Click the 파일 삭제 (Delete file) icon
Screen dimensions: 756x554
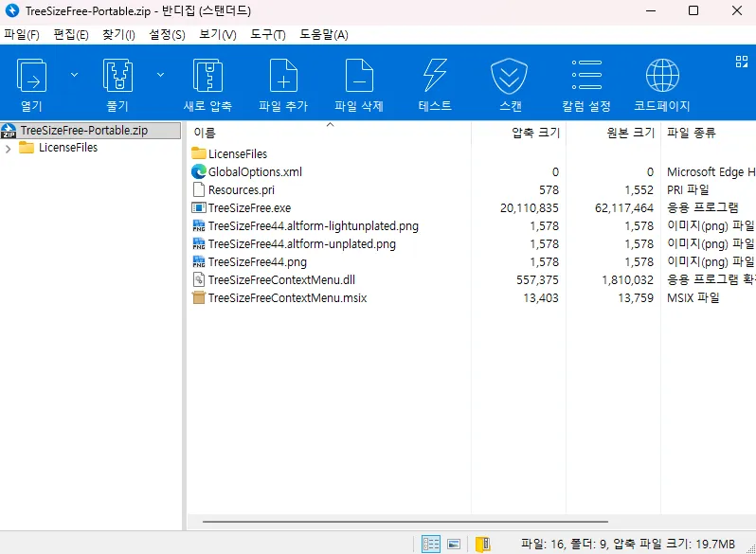359,75
